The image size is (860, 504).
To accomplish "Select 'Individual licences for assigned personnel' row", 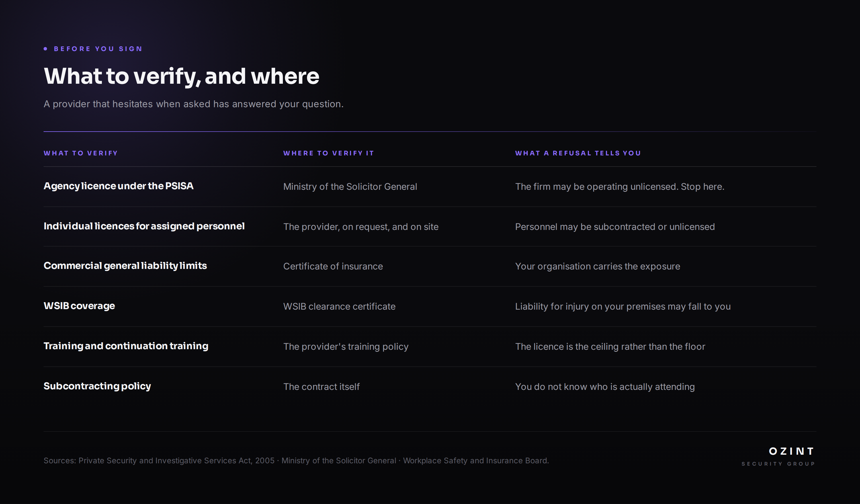I will point(144,226).
